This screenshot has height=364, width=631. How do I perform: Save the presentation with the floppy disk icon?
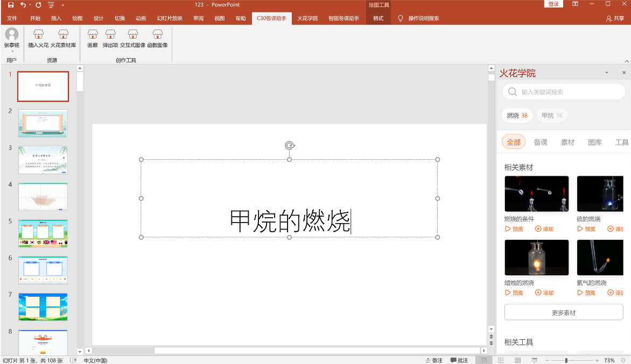click(x=11, y=5)
